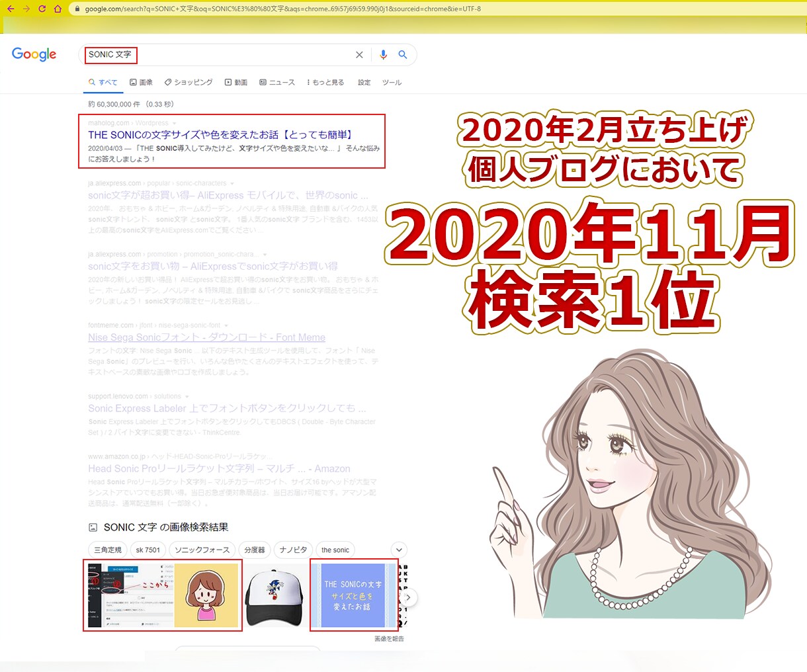This screenshot has height=672, width=807.
Task: Switch to the 動画 tab
Action: point(236,83)
